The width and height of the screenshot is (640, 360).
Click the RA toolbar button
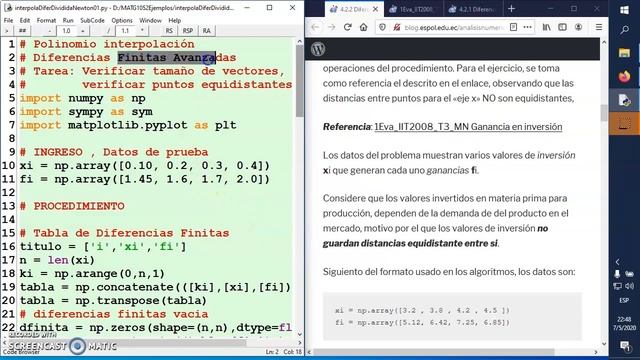pyautogui.click(x=207, y=31)
